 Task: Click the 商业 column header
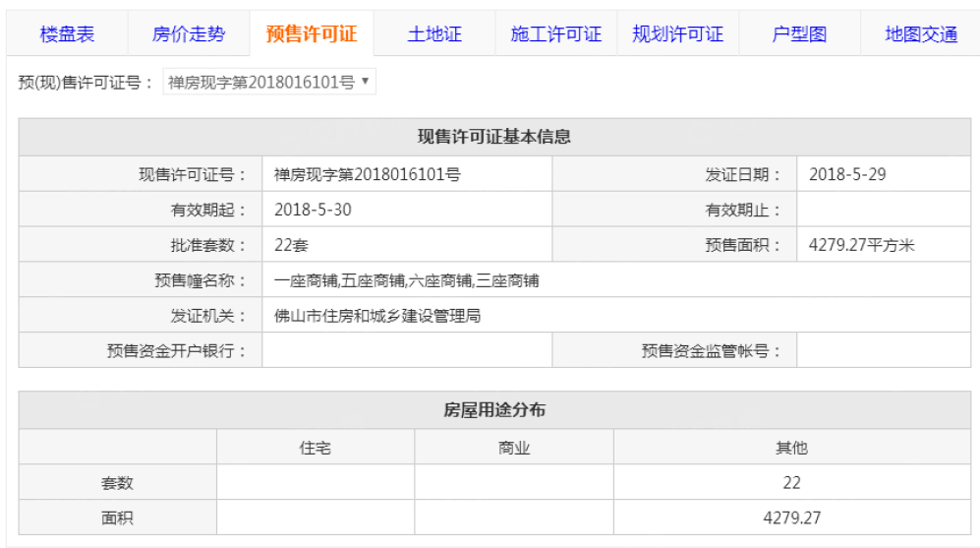[x=514, y=448]
